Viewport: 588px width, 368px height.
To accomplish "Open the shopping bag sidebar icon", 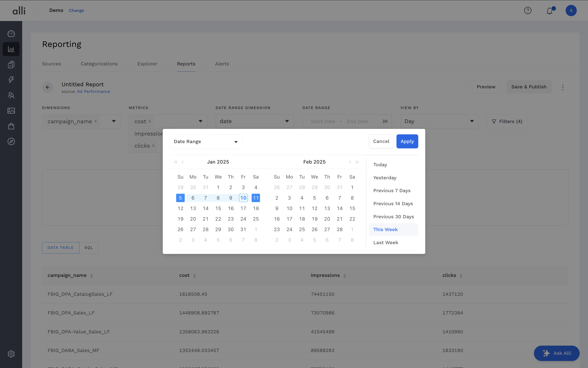I will pyautogui.click(x=11, y=126).
